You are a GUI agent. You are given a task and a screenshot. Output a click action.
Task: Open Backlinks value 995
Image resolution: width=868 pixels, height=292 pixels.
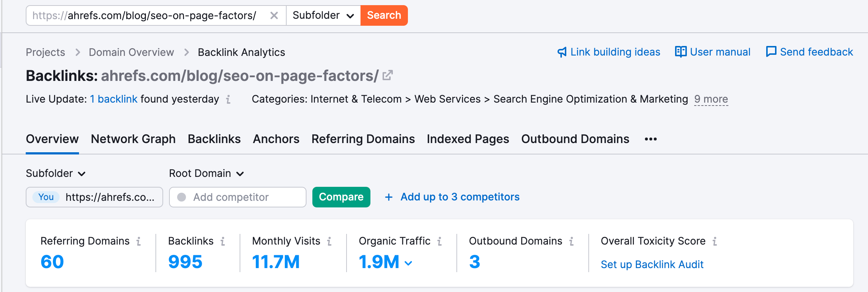point(185,262)
